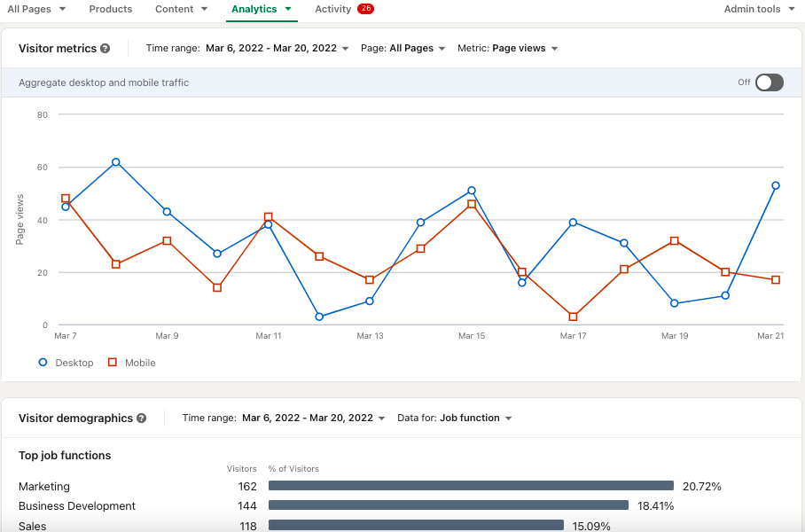805x532 pixels.
Task: Click the Mobile data point on Mar 7
Action: click(66, 199)
